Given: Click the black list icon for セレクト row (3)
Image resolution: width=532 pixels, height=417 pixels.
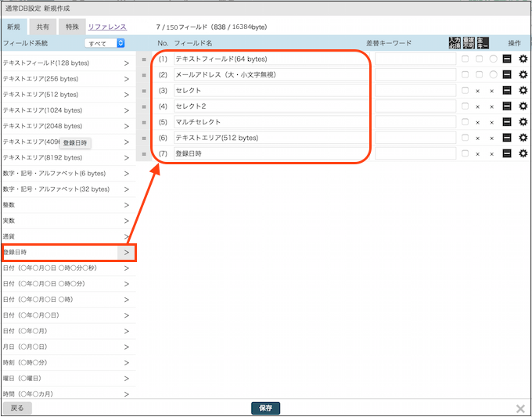Looking at the screenshot, I should point(507,90).
